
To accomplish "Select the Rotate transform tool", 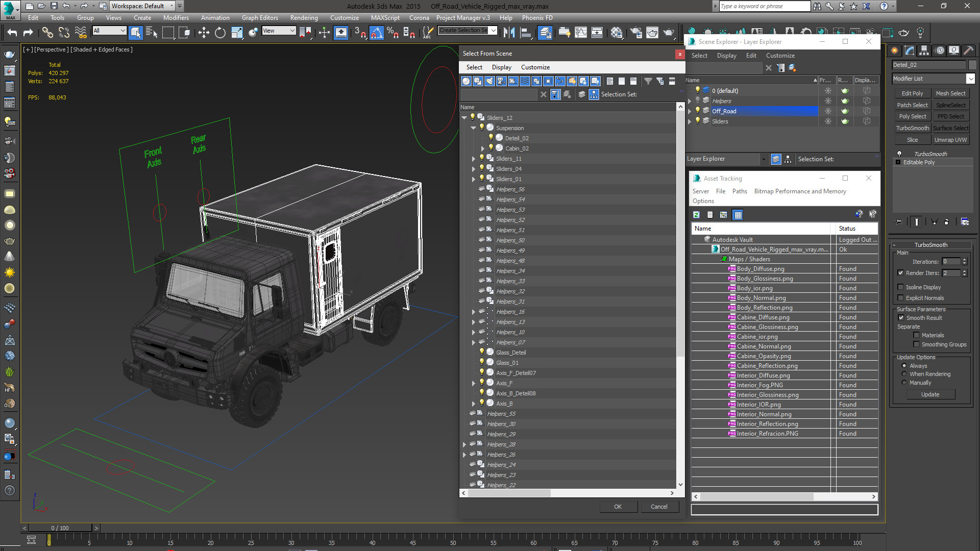I will (x=220, y=33).
